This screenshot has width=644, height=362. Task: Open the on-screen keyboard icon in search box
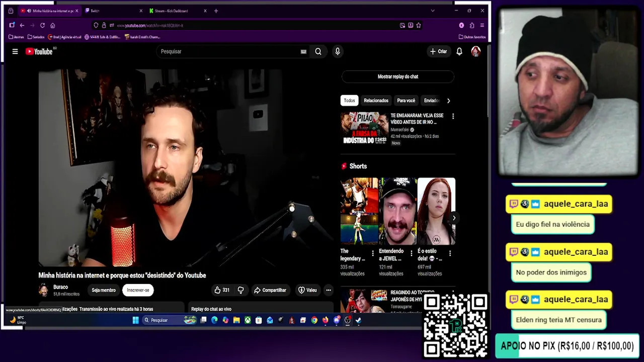point(303,51)
